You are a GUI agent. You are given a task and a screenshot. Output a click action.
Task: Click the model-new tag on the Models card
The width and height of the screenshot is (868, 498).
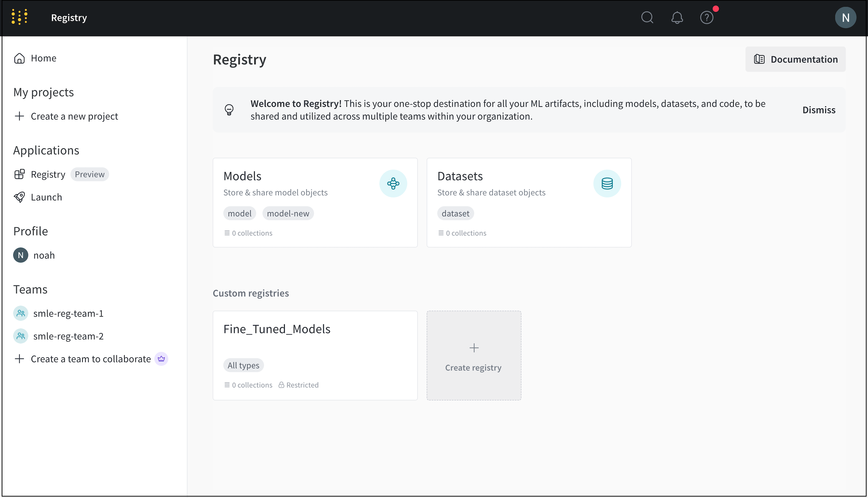pyautogui.click(x=288, y=213)
